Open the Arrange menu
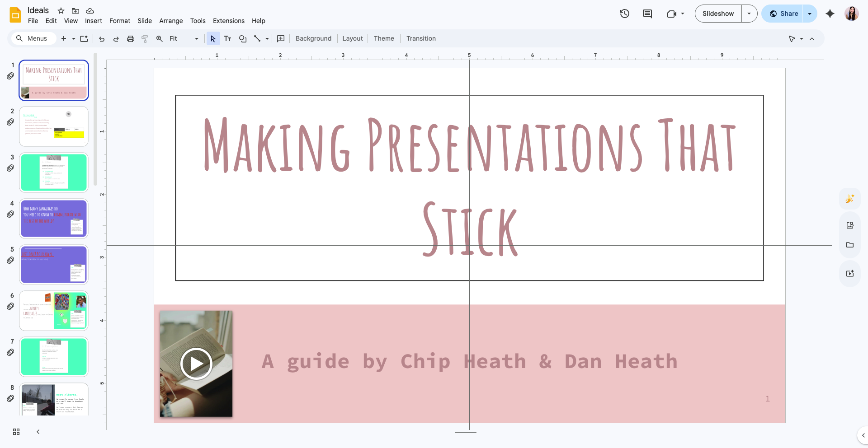 pyautogui.click(x=171, y=21)
